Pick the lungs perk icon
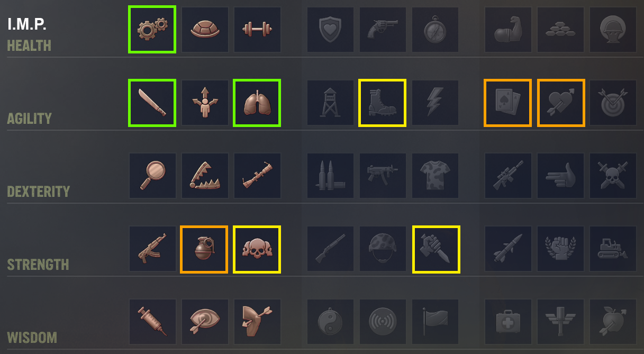This screenshot has width=644, height=354. [257, 103]
